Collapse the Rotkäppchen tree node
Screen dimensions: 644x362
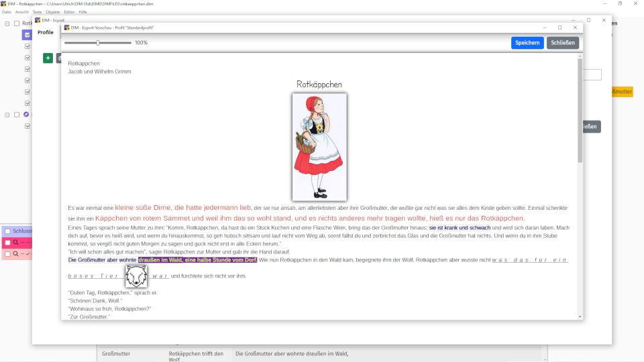[x=7, y=23]
